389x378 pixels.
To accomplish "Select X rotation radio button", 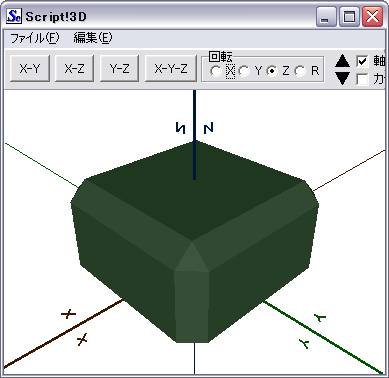I will pos(216,71).
